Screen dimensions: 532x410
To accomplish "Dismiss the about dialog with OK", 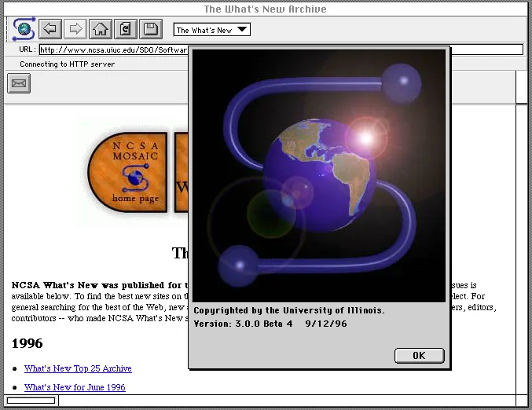I will [x=420, y=355].
